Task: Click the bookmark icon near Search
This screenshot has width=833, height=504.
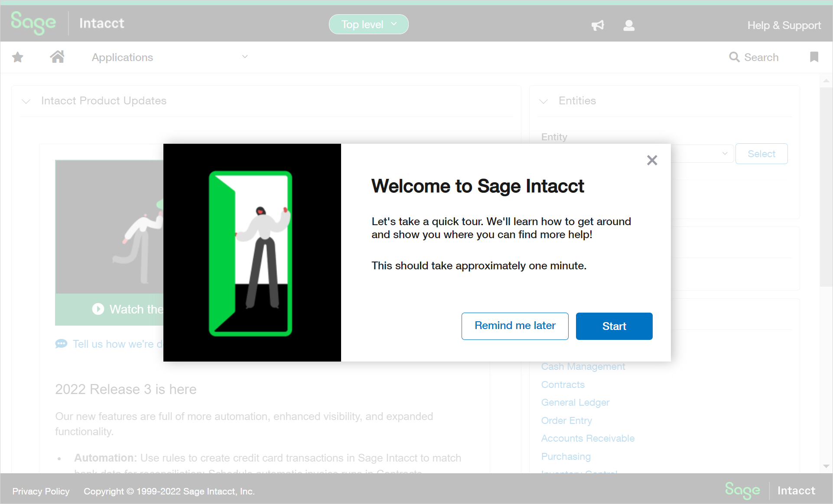Action: pos(814,57)
